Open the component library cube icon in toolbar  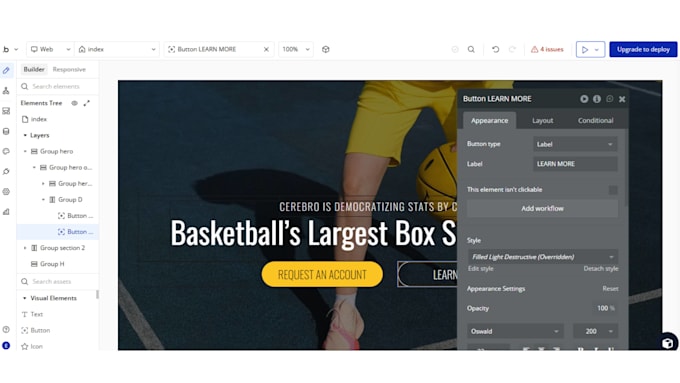326,49
